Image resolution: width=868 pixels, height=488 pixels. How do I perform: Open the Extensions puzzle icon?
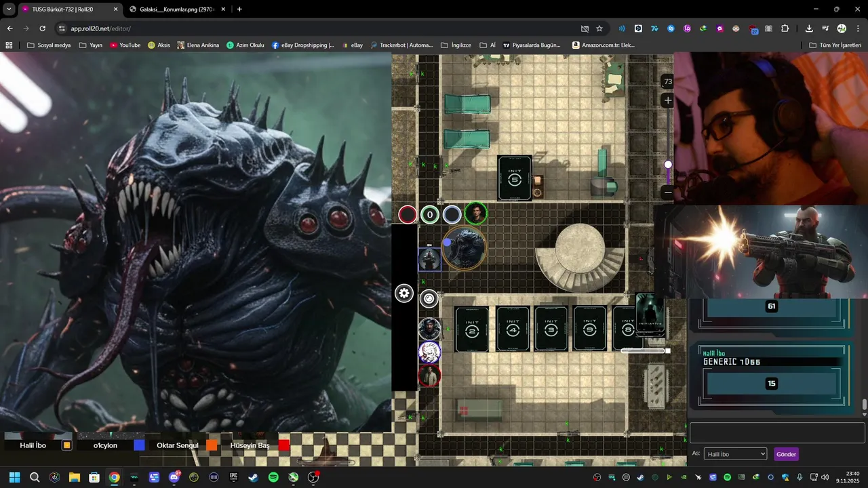785,28
